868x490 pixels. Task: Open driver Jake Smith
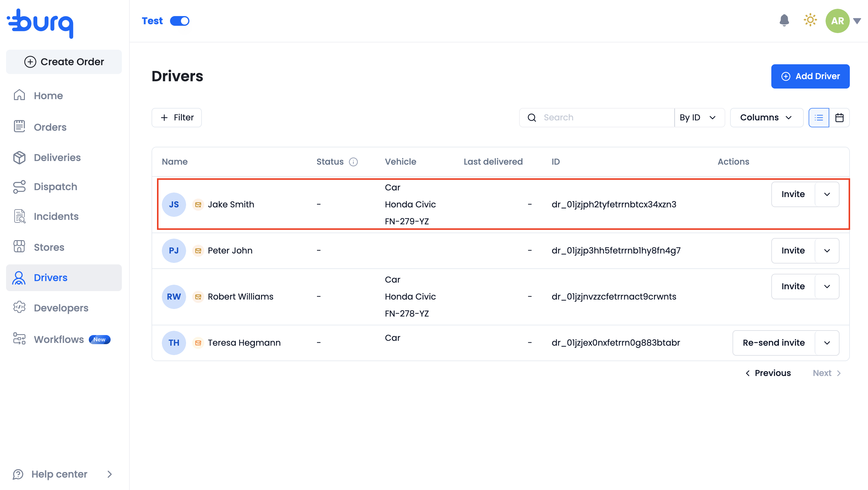pyautogui.click(x=231, y=204)
